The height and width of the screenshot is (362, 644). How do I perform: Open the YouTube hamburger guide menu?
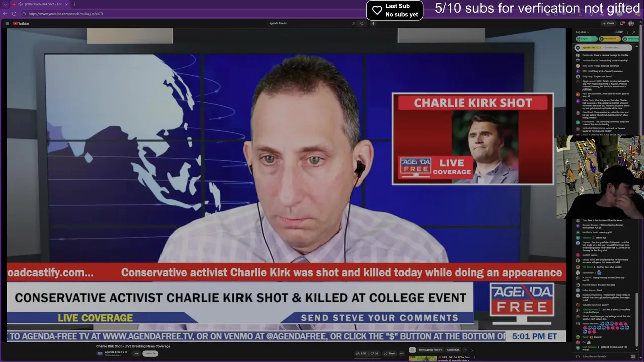(x=7, y=23)
